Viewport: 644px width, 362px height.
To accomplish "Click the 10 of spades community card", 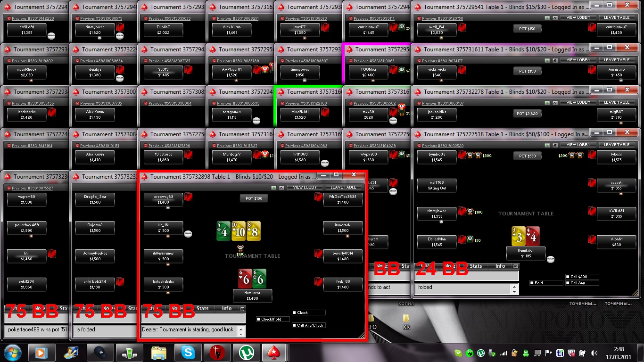I will point(239,231).
